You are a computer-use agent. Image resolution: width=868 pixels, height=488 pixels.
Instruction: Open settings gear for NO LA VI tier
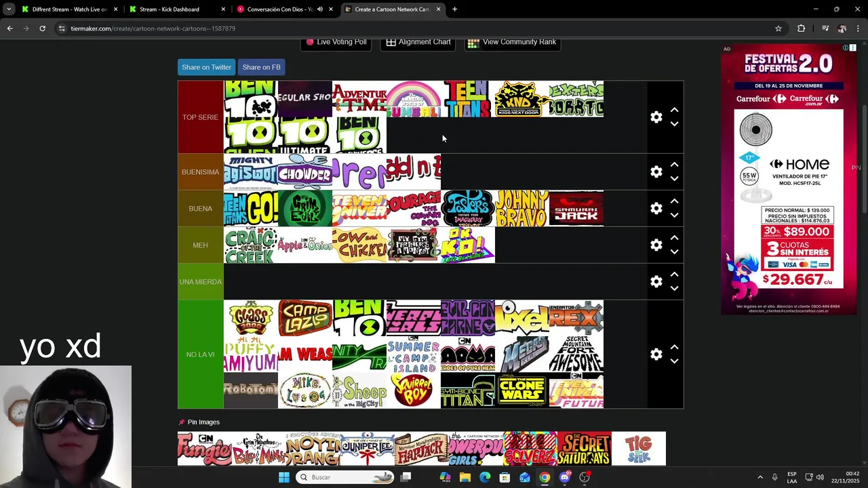point(656,354)
